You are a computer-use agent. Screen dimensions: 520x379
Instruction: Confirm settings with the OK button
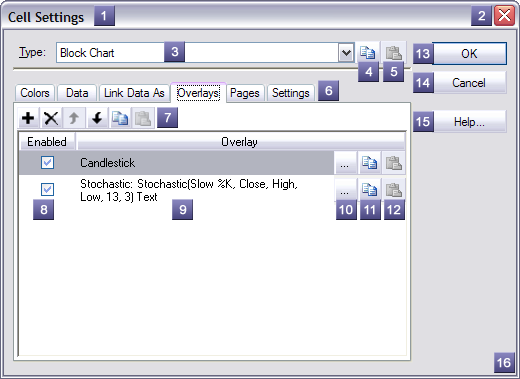(469, 54)
